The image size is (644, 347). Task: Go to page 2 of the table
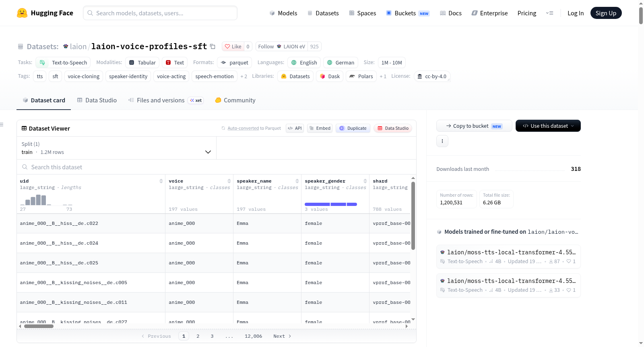[x=198, y=336]
